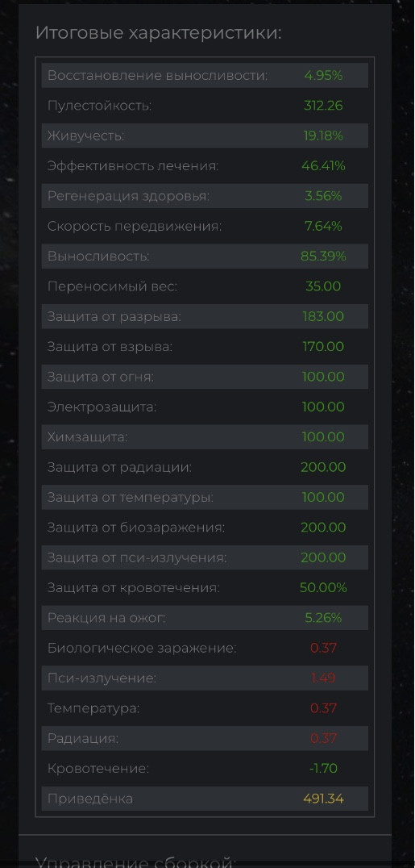The image size is (415, 868).
Task: Select the Выносливость row
Action: [205, 257]
